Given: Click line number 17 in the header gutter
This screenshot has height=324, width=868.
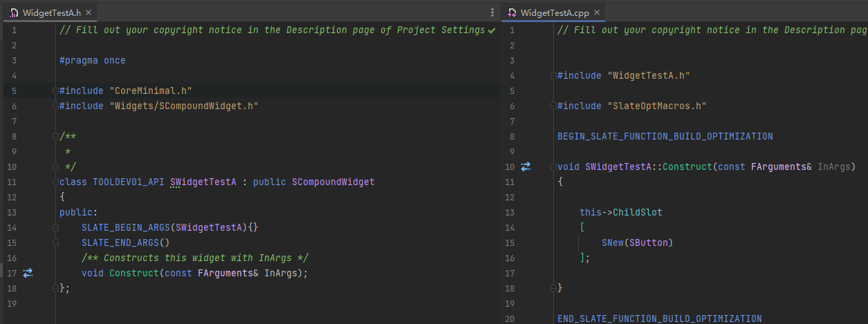Looking at the screenshot, I should (14, 273).
